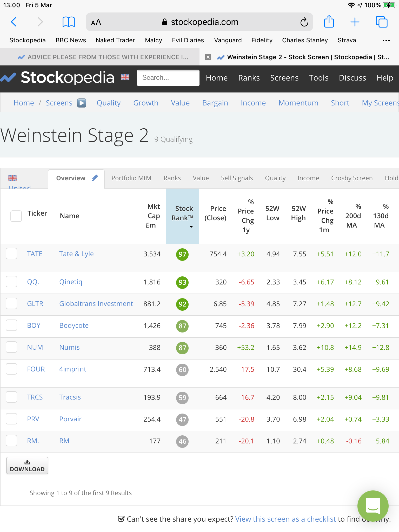Sort by the 52W Low column
The image size is (399, 532).
[272, 213]
